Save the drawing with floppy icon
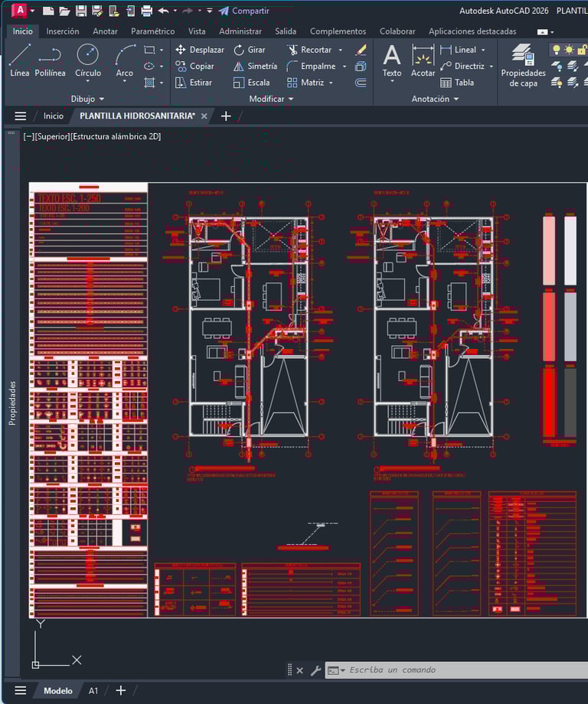Image resolution: width=588 pixels, height=704 pixels. tap(81, 11)
